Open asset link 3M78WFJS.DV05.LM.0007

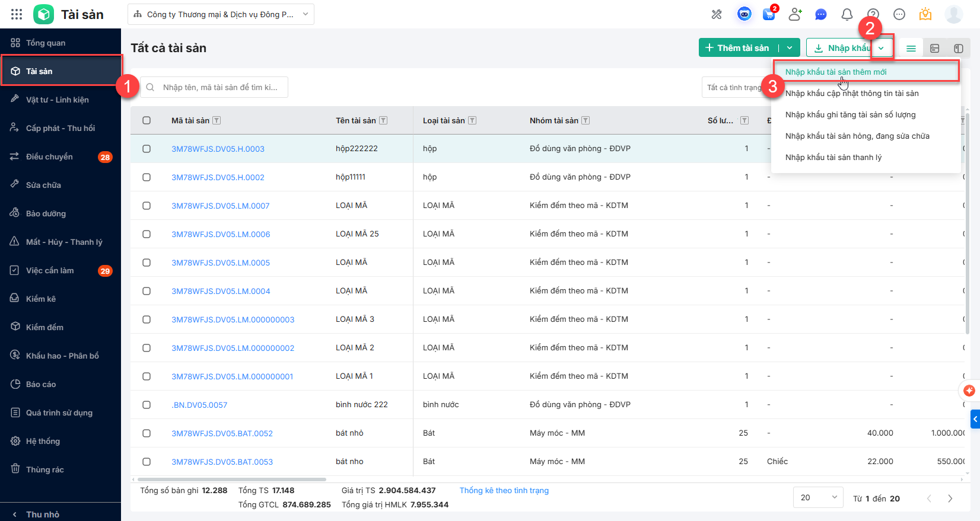tap(220, 206)
